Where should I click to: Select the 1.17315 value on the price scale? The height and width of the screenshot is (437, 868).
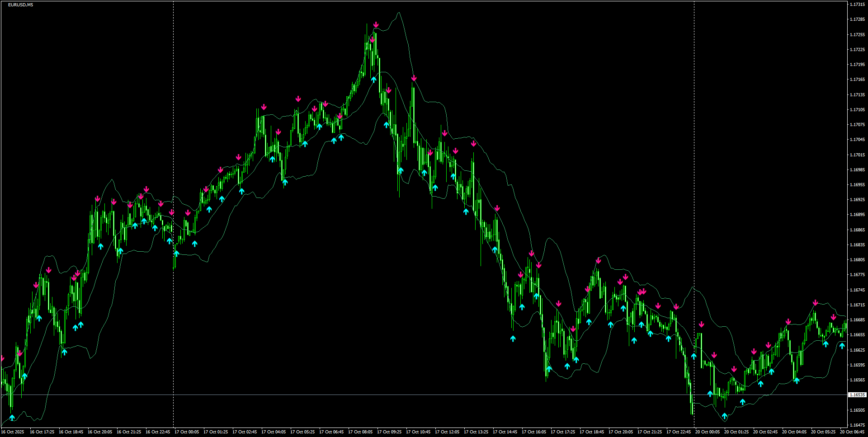857,4
